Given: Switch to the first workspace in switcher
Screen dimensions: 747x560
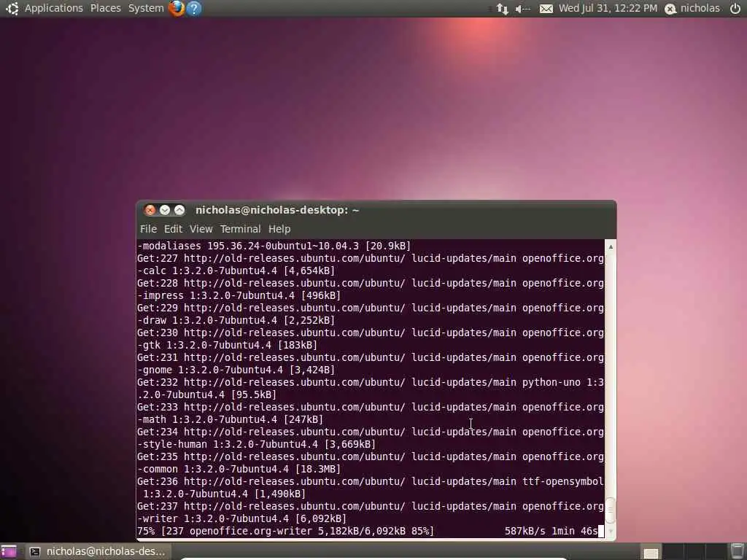Looking at the screenshot, I should pyautogui.click(x=651, y=551).
